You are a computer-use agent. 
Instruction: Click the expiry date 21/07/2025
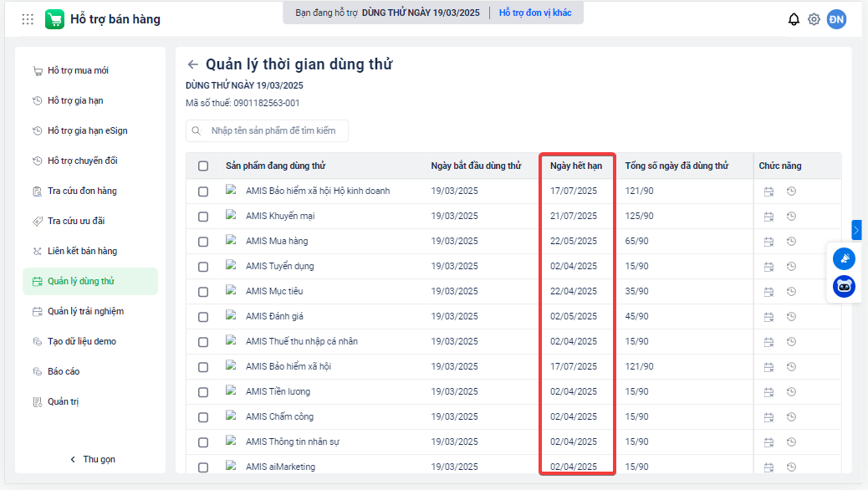[x=574, y=216]
